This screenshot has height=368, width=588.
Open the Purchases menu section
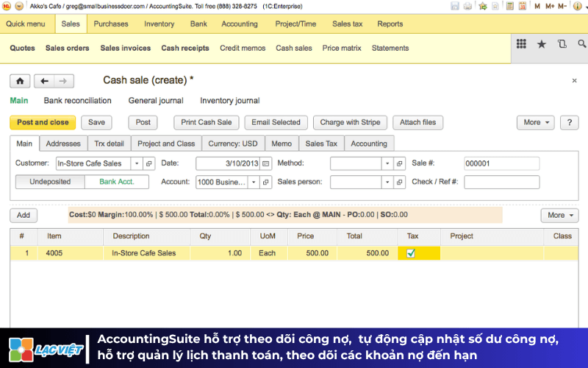pos(111,24)
